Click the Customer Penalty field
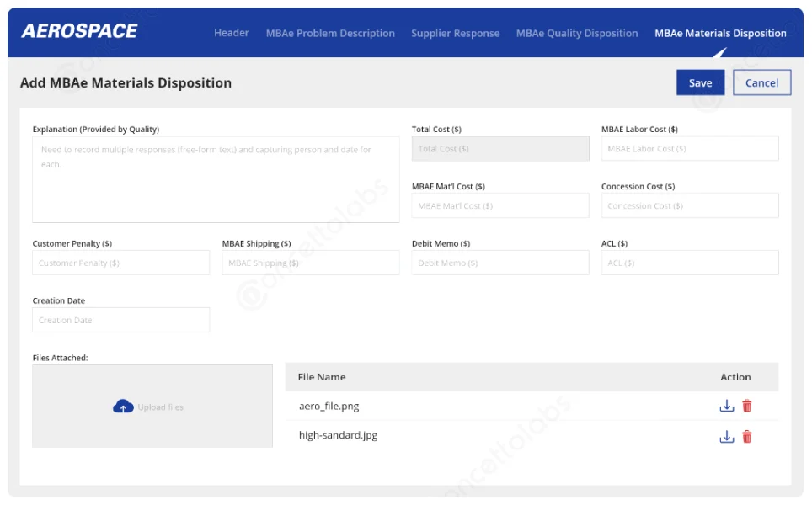Screen dimensions: 812x505 [x=120, y=263]
